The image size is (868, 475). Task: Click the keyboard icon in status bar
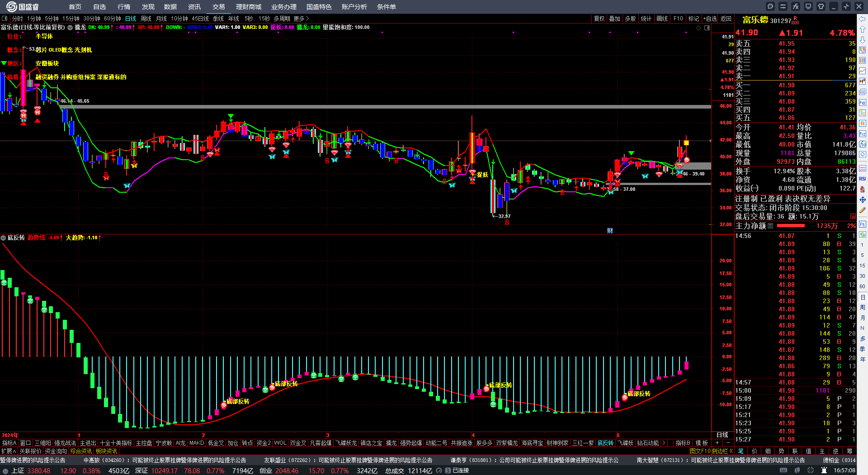[783, 470]
